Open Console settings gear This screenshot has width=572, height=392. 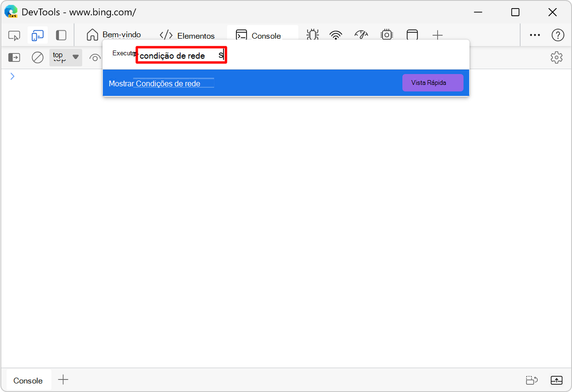(x=556, y=58)
